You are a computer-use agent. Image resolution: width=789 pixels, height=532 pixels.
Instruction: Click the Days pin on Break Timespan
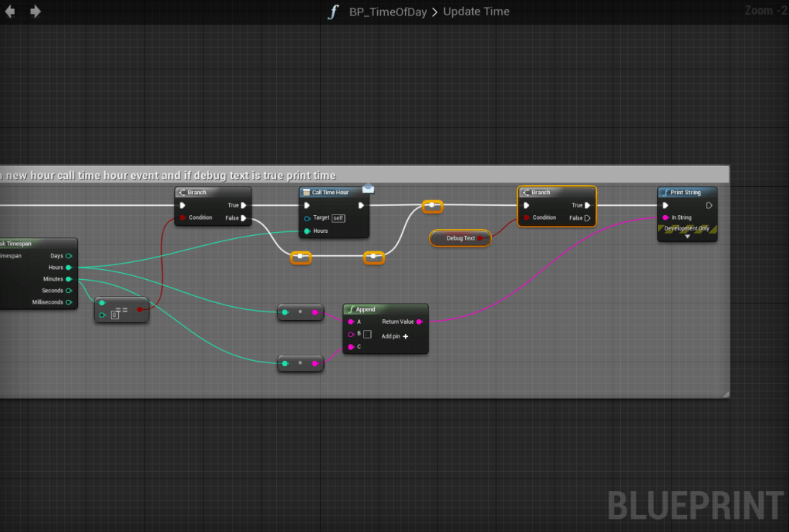[69, 255]
